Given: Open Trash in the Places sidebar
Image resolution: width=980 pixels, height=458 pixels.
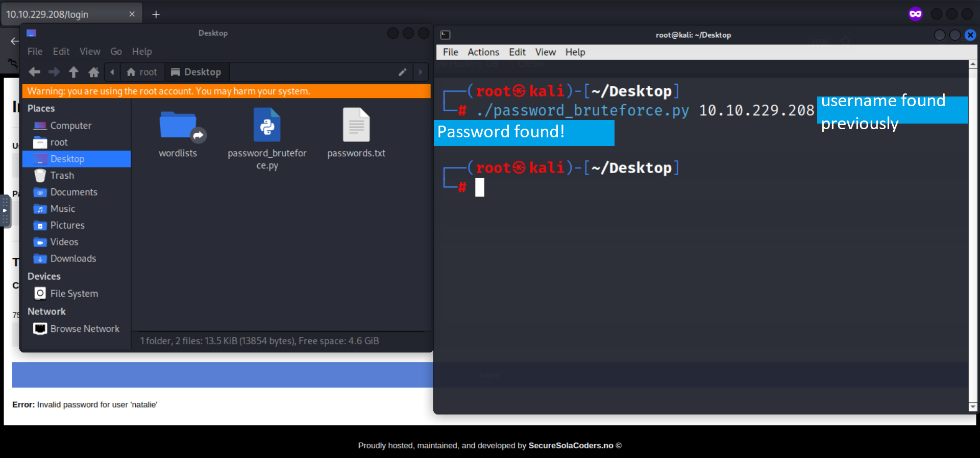Looking at the screenshot, I should (x=62, y=176).
